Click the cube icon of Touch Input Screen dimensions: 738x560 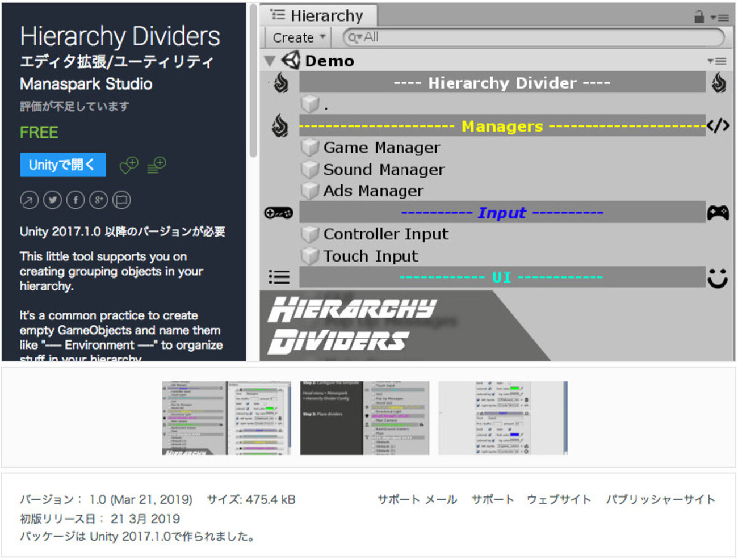310,256
